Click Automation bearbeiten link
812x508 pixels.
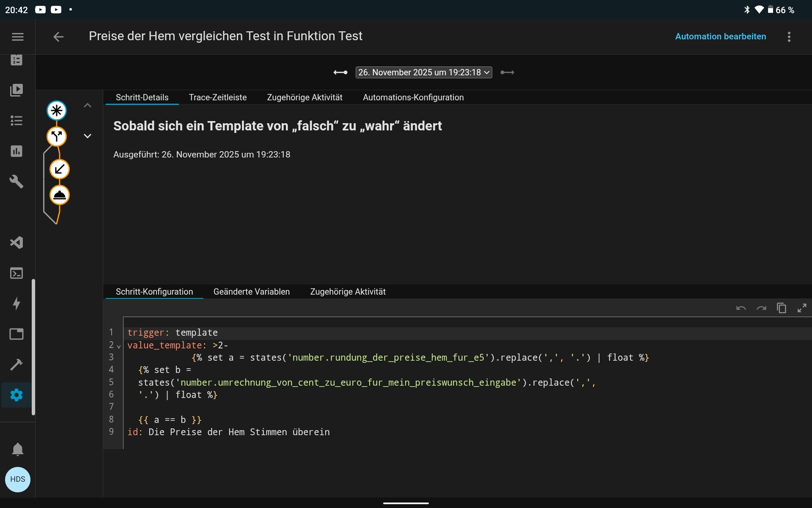pos(720,36)
